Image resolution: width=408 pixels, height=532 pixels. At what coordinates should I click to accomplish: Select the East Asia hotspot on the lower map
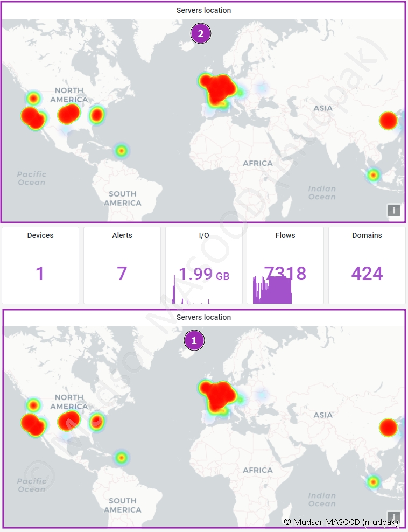coord(388,428)
